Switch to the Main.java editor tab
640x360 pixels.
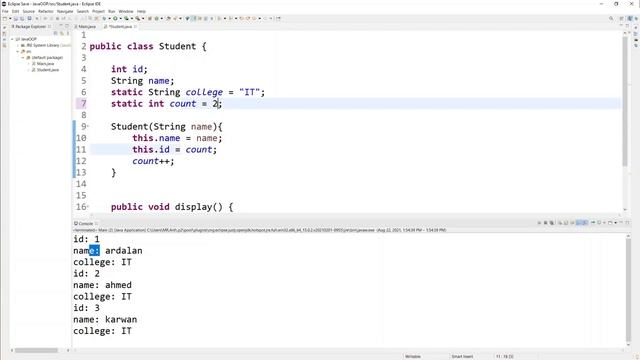pyautogui.click(x=85, y=27)
